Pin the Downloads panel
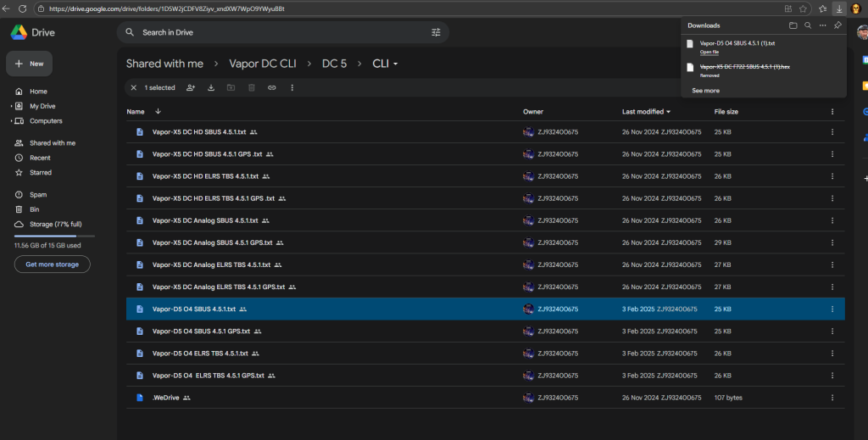The width and height of the screenshot is (868, 440). pos(837,25)
